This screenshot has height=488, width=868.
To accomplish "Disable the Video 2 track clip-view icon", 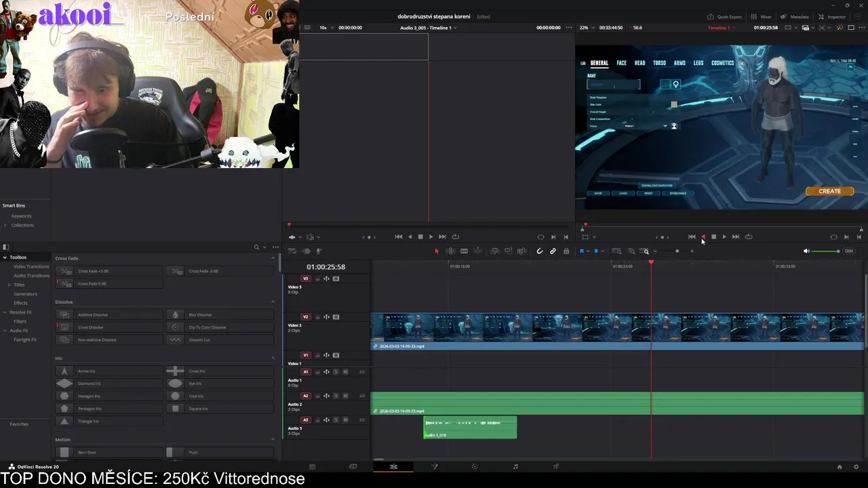I will [336, 317].
